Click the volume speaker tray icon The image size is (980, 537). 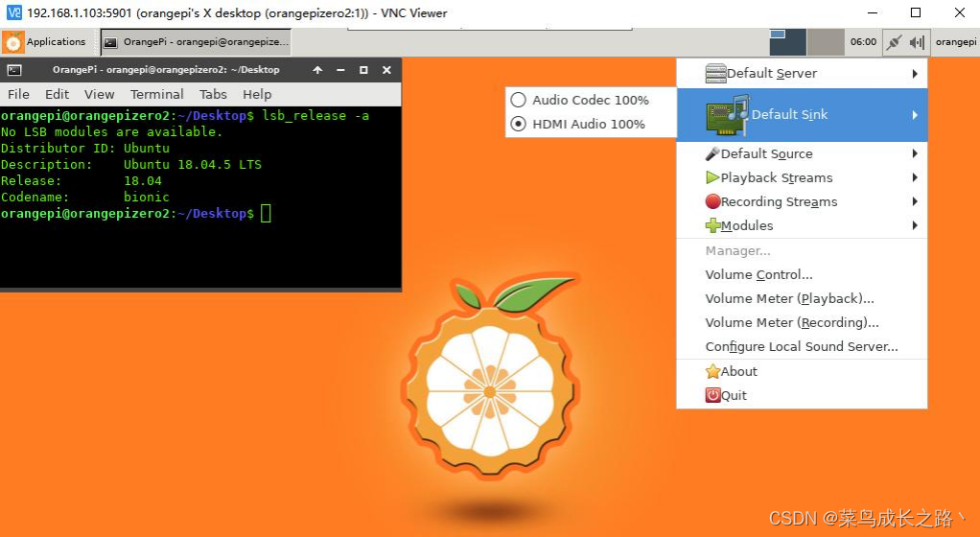point(917,42)
